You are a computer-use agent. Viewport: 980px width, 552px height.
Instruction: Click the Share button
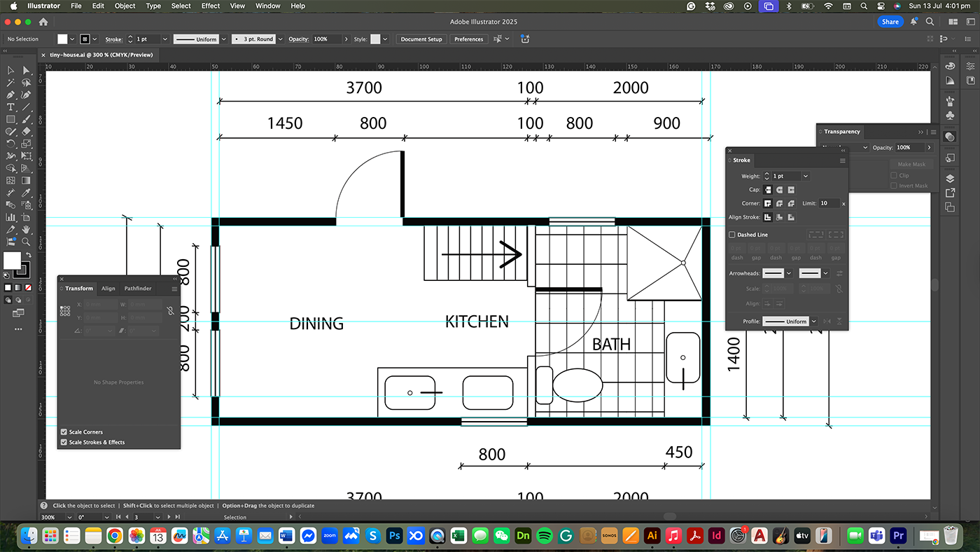click(x=890, y=22)
